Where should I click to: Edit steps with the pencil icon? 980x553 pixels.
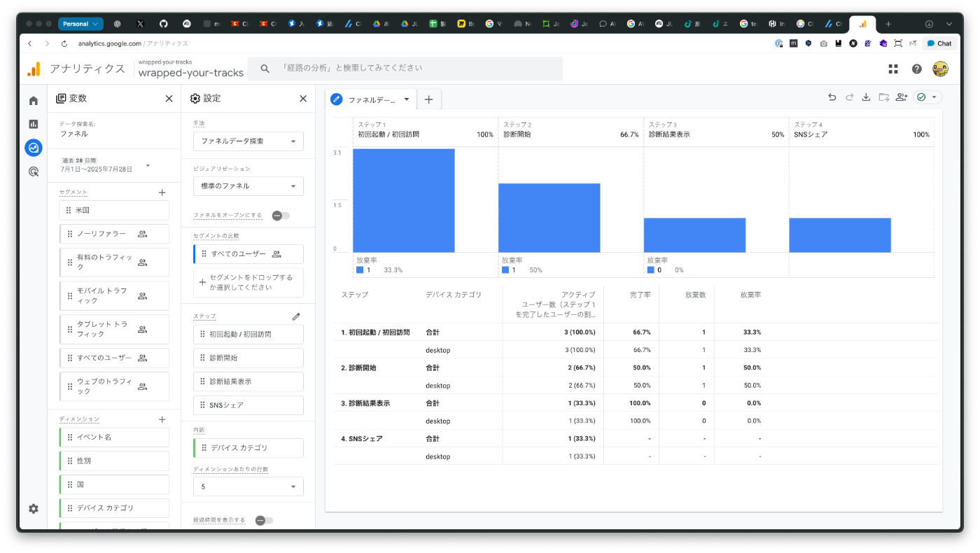296,316
